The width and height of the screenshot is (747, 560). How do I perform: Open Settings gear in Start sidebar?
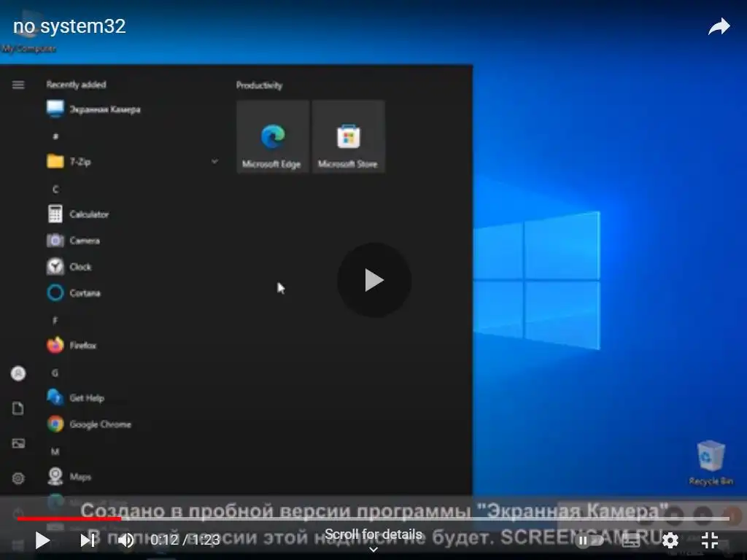18,478
